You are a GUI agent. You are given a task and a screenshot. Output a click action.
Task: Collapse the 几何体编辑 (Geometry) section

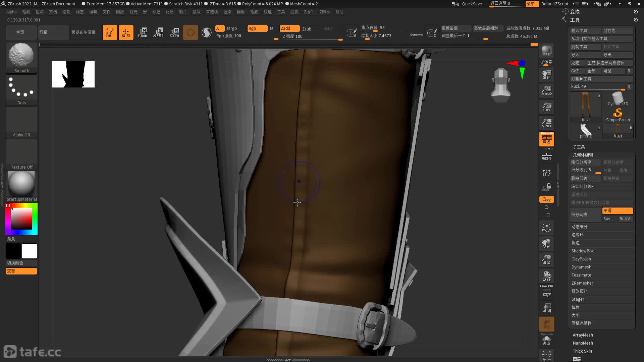583,155
